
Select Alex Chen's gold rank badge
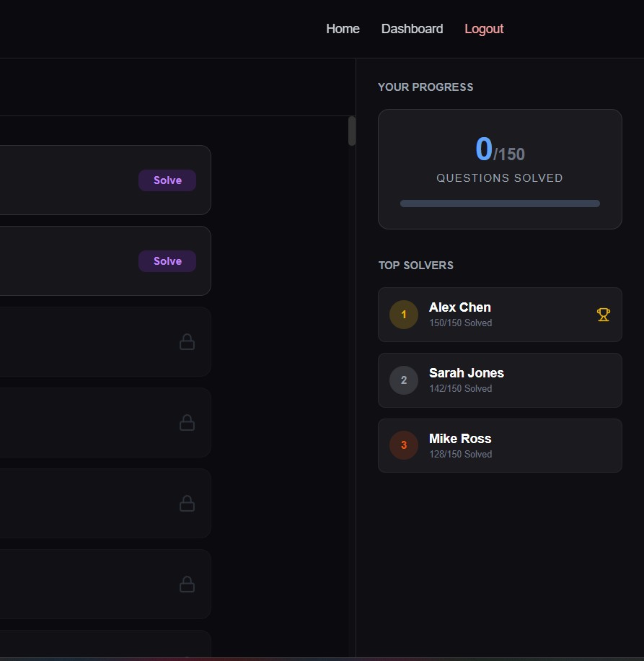tap(403, 314)
